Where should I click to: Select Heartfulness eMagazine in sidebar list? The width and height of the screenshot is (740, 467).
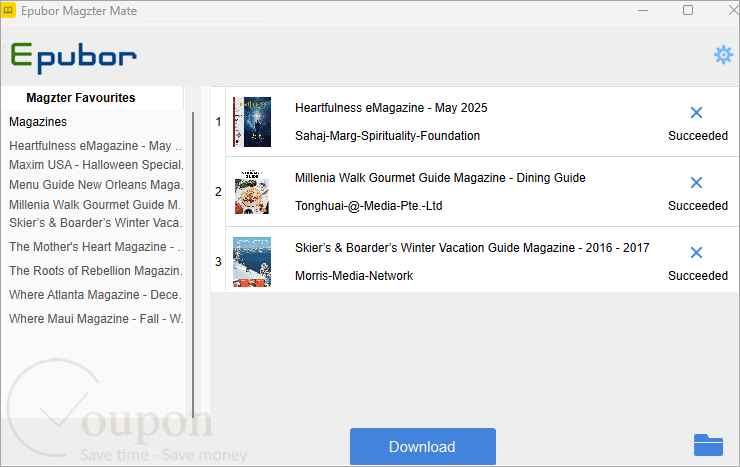tap(95, 146)
